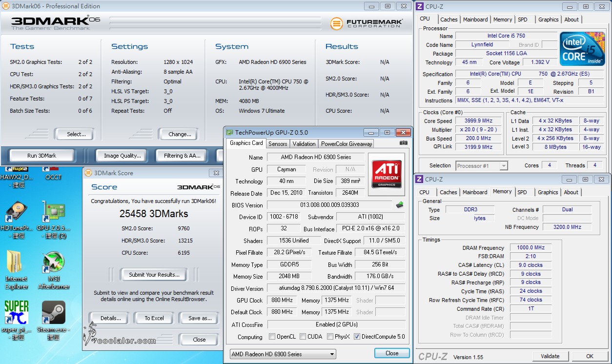Enable the PhysX checkbox in GPU-Z
The height and width of the screenshot is (364, 612).
pos(330,337)
